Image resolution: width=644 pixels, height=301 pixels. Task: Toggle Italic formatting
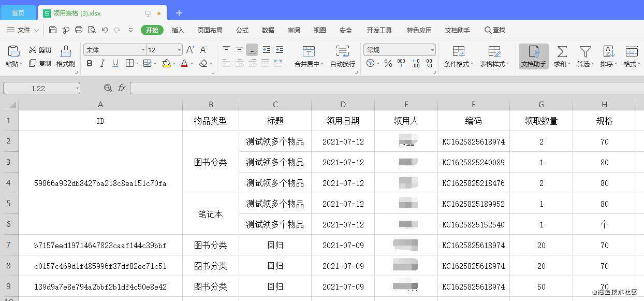(102, 63)
